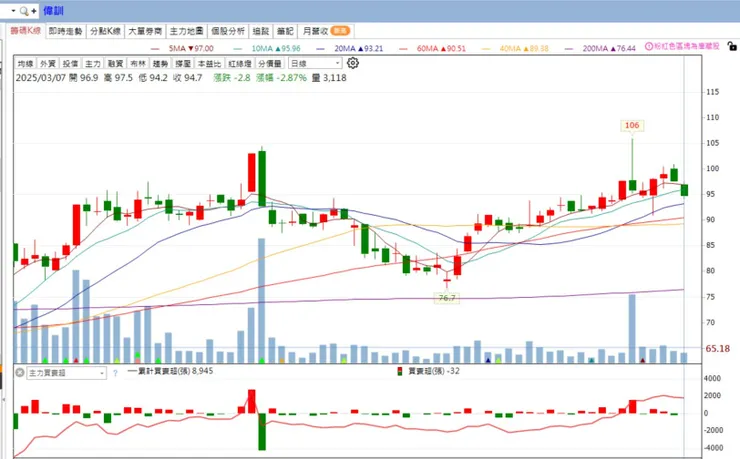
Task: Switch to the 追蹤 tab
Action: 261,31
